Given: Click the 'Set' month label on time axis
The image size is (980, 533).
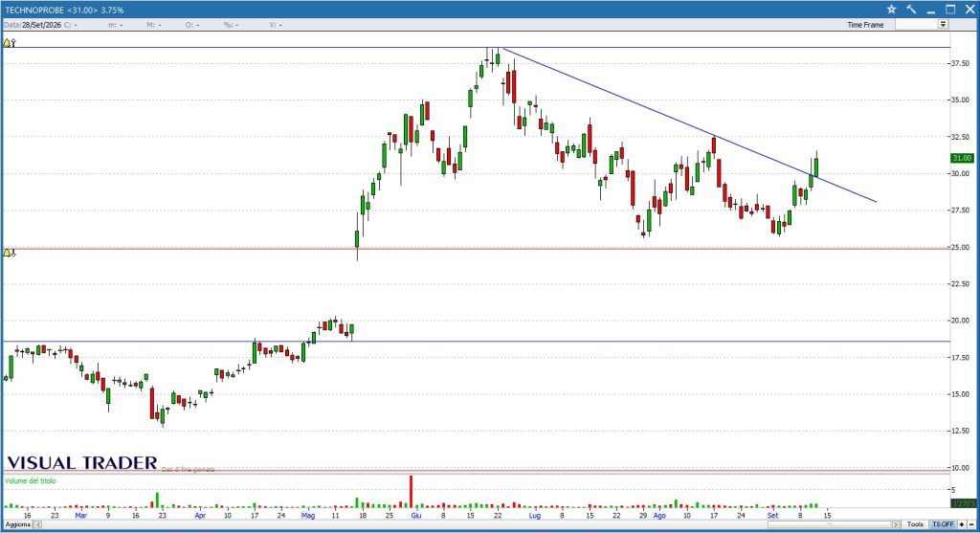Looking at the screenshot, I should coord(773,516).
